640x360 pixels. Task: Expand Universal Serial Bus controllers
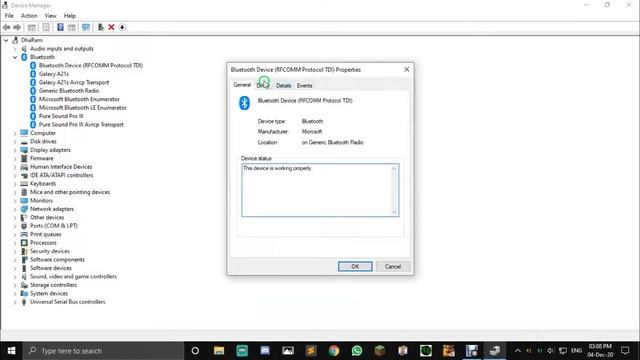click(x=15, y=302)
